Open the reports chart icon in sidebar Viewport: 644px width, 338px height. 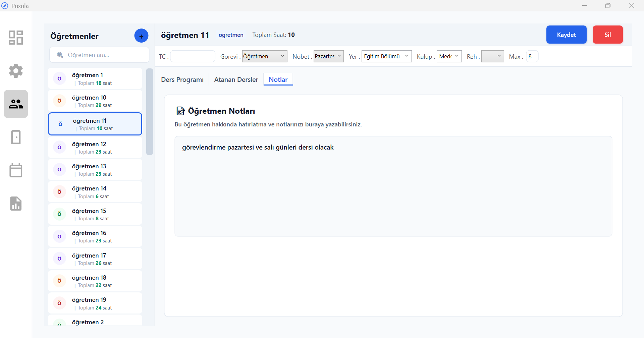click(x=16, y=204)
